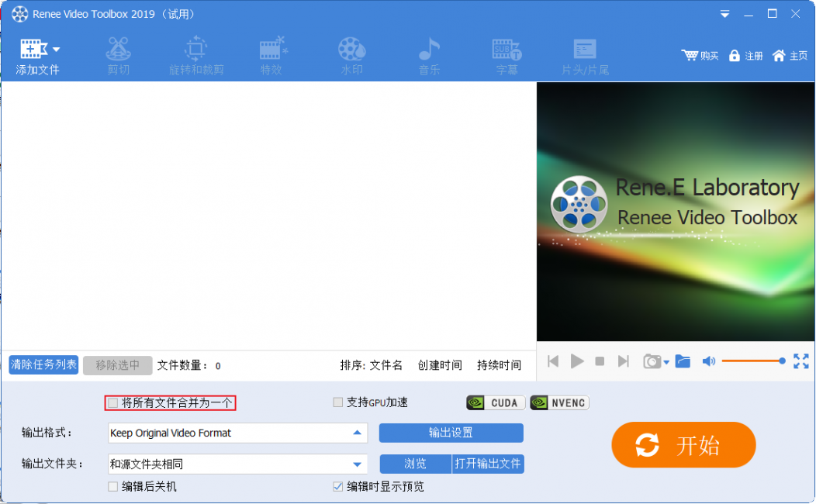Screen dimensions: 816x504
Task: Click the 浏览 browse button
Action: point(415,464)
